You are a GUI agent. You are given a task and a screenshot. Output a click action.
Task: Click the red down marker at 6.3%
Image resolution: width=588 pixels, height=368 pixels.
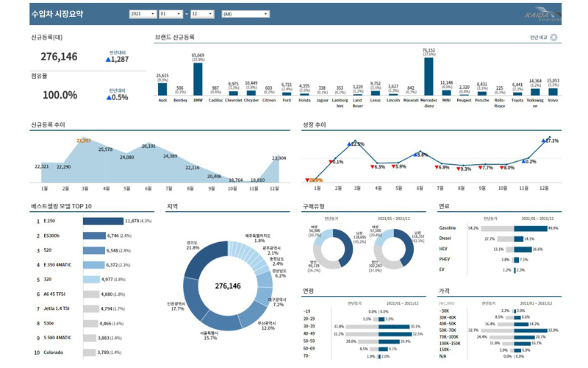pos(372,167)
